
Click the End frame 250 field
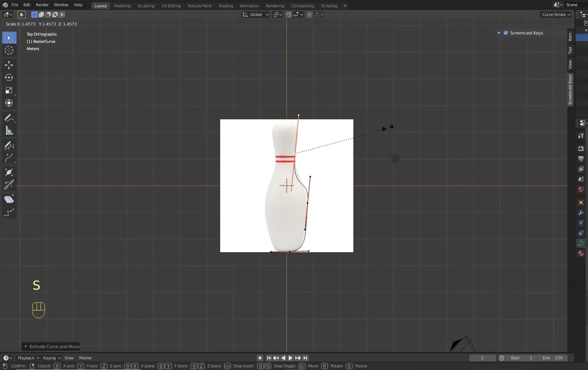pos(553,358)
